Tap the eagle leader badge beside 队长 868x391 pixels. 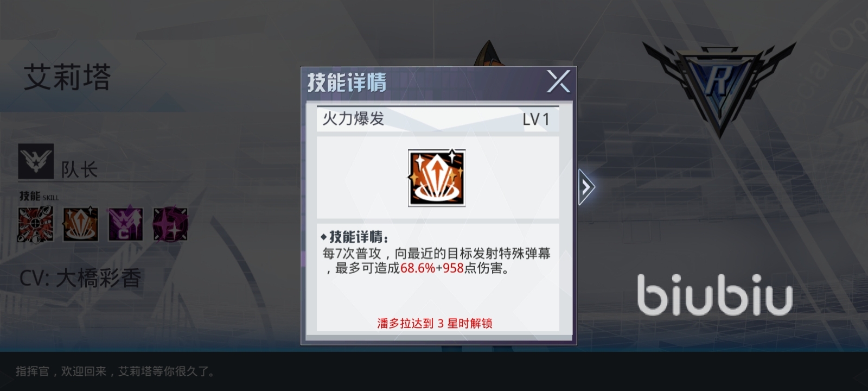(36, 161)
